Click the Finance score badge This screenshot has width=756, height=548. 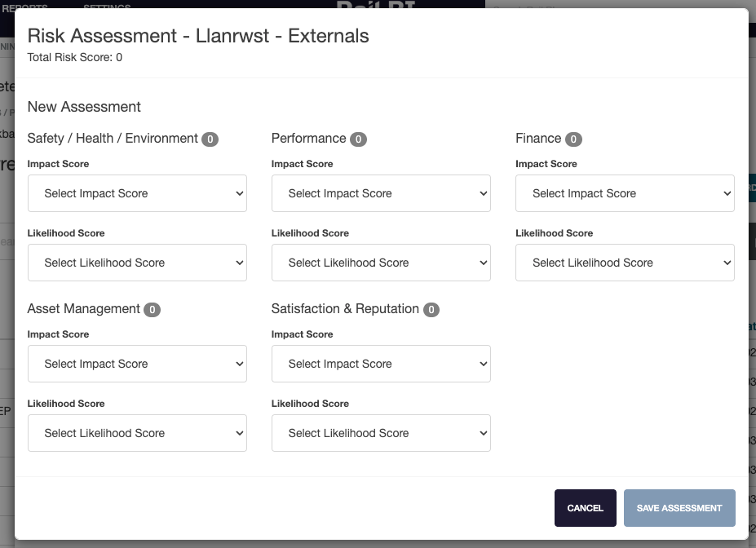[x=573, y=139]
